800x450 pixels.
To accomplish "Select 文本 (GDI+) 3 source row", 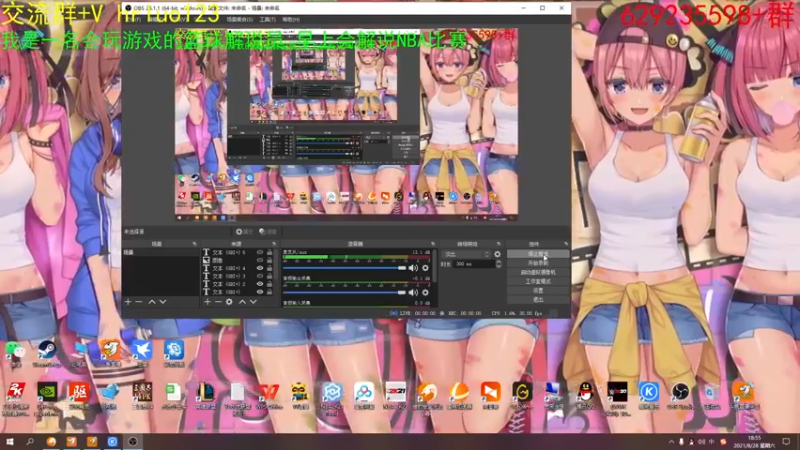I will click(x=238, y=276).
